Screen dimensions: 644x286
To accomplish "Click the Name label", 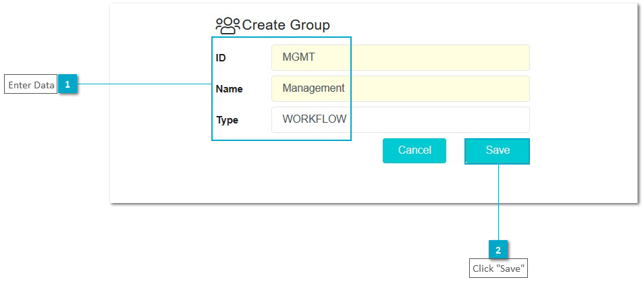I will [x=229, y=89].
